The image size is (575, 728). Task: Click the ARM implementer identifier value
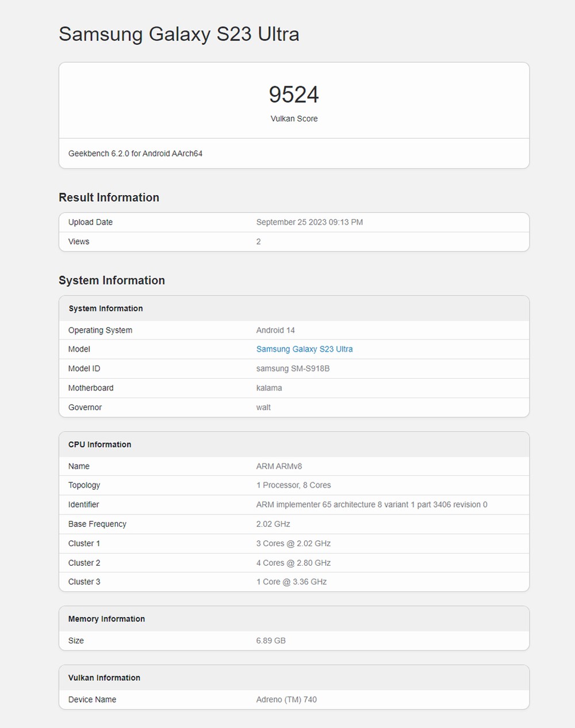point(371,505)
